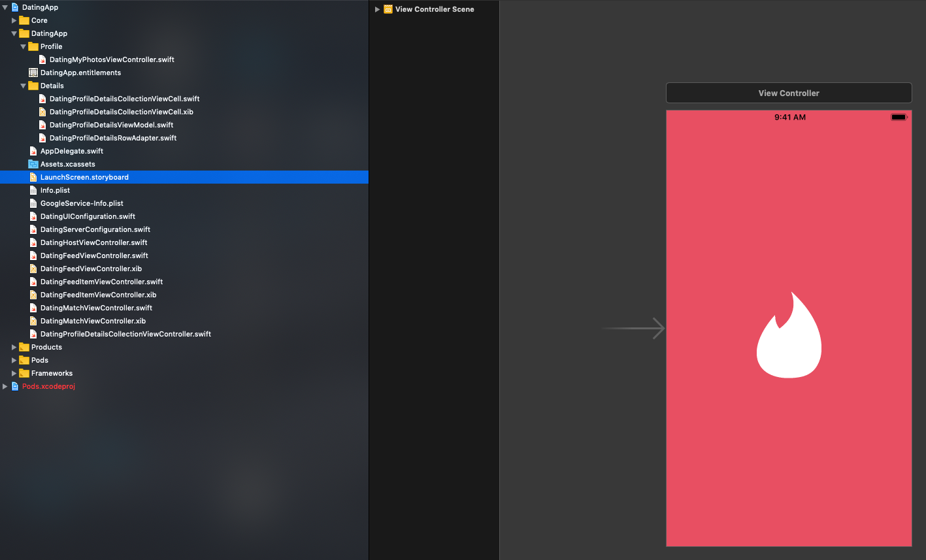
Task: Click the DatingFeedViewController.xib file icon
Action: [x=33, y=269]
